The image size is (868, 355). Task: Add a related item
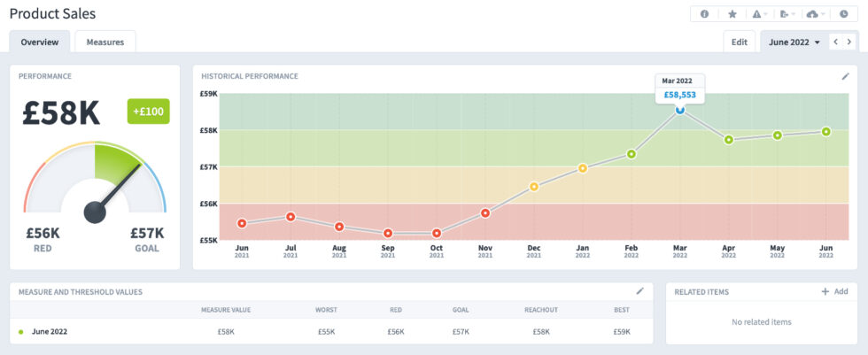click(834, 291)
